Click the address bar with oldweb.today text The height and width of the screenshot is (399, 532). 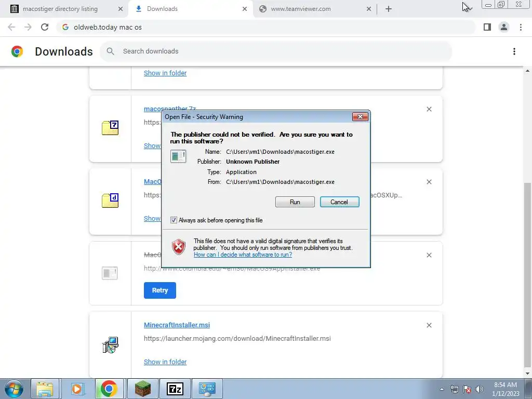(265, 27)
